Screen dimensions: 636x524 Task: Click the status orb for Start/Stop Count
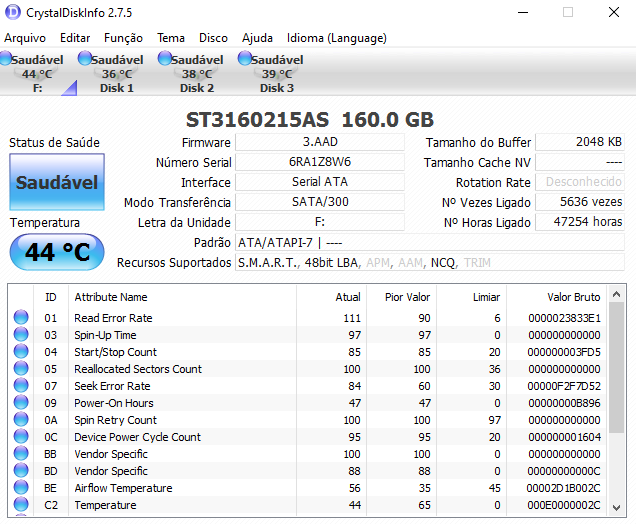[21, 352]
